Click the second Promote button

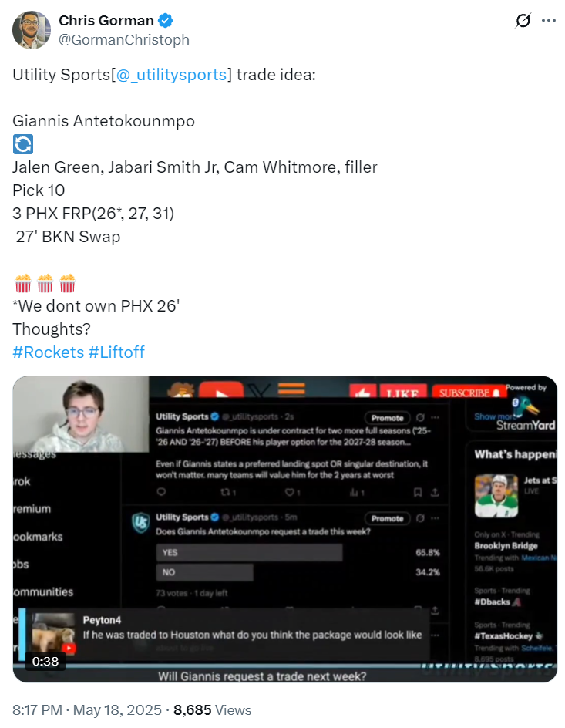pos(388,518)
